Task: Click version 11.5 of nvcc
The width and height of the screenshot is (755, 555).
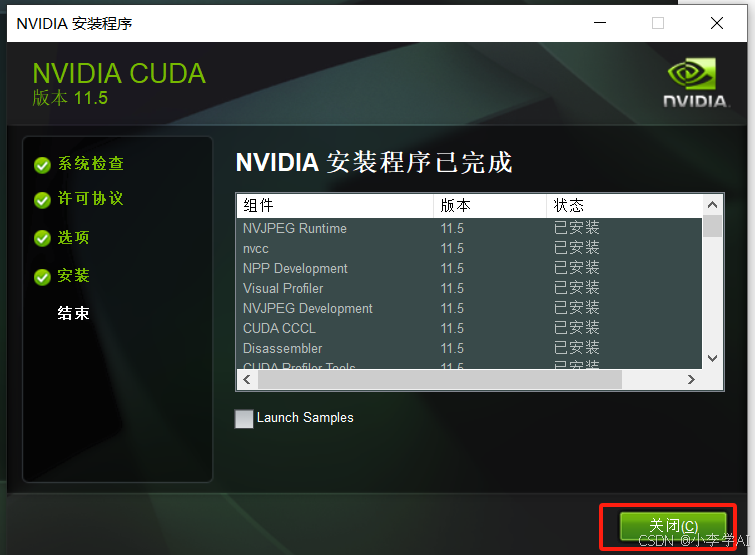Action: [x=452, y=248]
